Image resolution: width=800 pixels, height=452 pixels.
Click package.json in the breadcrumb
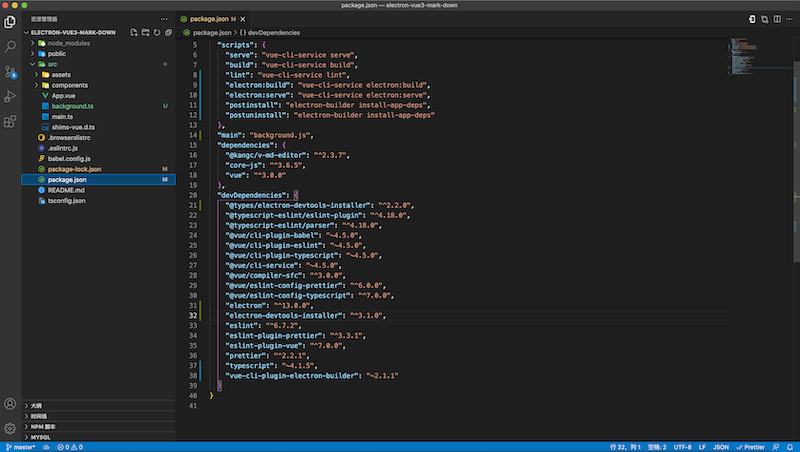pyautogui.click(x=212, y=32)
